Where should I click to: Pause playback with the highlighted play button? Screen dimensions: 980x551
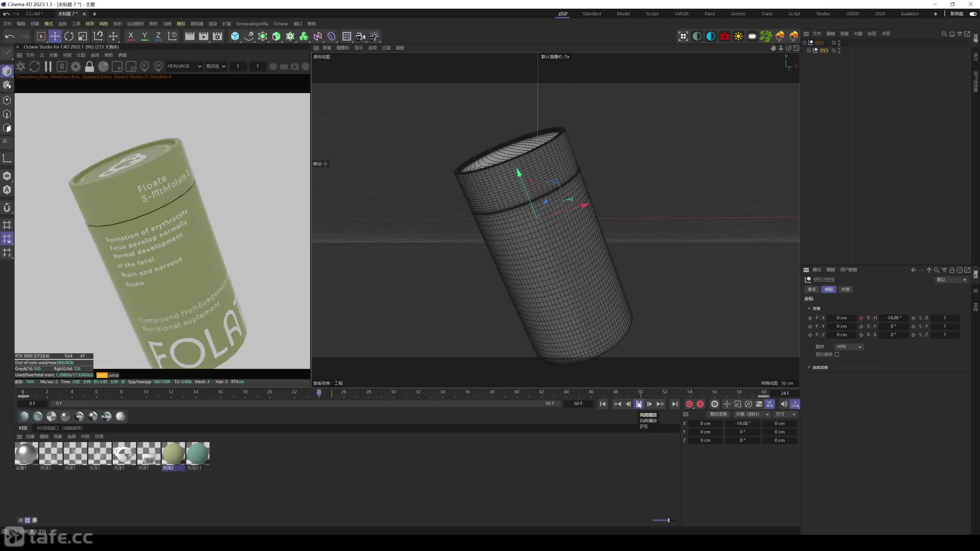[639, 404]
